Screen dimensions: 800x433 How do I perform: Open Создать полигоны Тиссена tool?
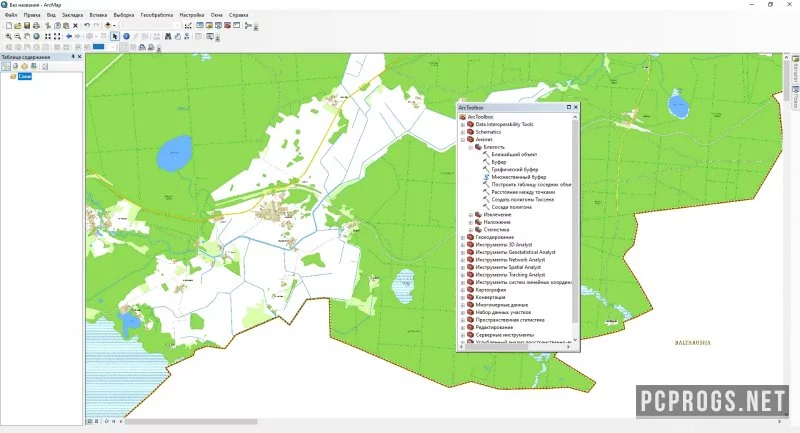pyautogui.click(x=522, y=199)
